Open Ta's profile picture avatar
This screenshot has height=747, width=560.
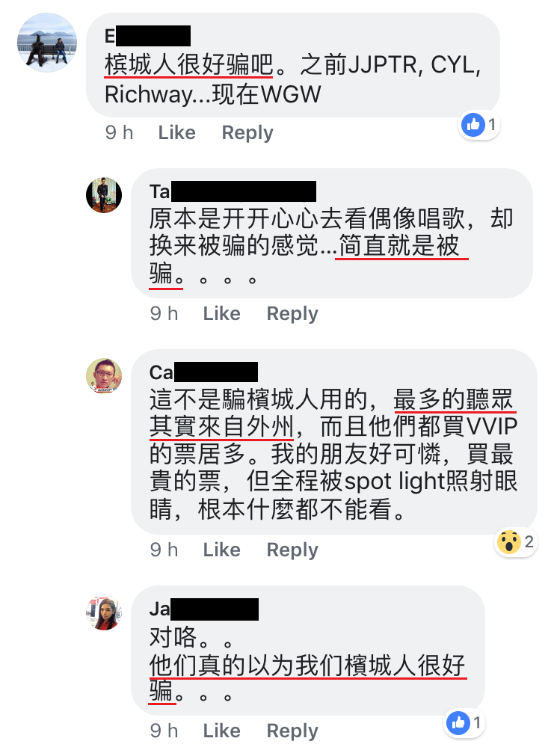click(104, 195)
